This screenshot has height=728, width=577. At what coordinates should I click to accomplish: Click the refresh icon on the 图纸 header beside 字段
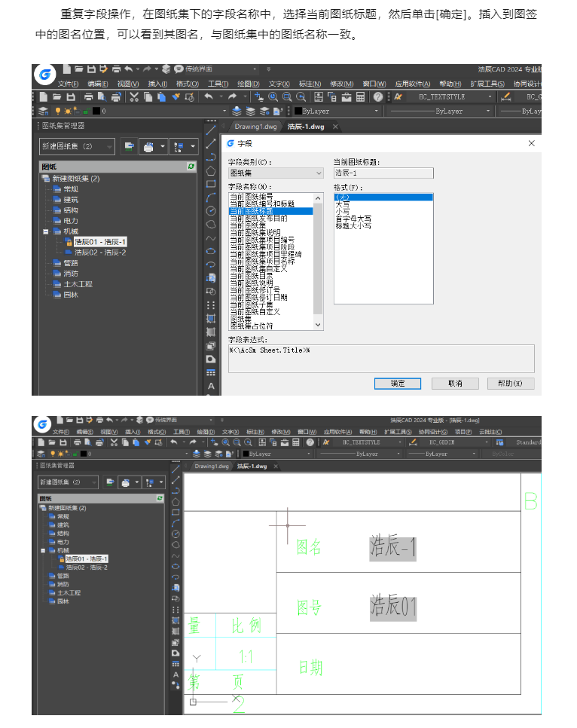point(191,167)
